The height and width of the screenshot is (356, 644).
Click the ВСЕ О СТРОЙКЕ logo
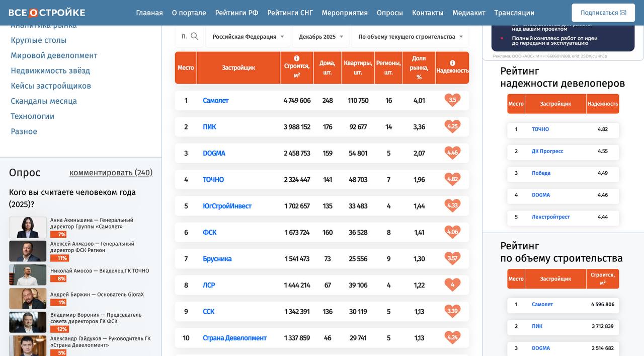(x=47, y=13)
